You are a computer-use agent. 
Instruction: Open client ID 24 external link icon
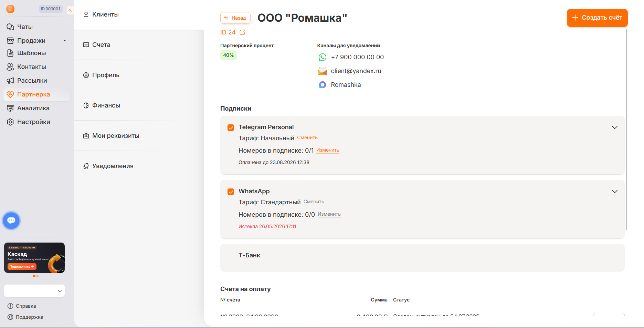point(242,32)
